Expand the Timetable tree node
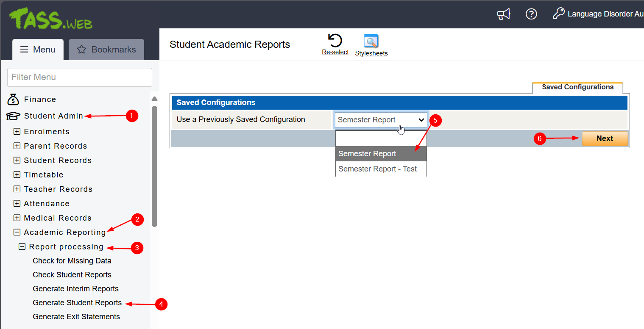This screenshot has height=329, width=644. click(17, 175)
